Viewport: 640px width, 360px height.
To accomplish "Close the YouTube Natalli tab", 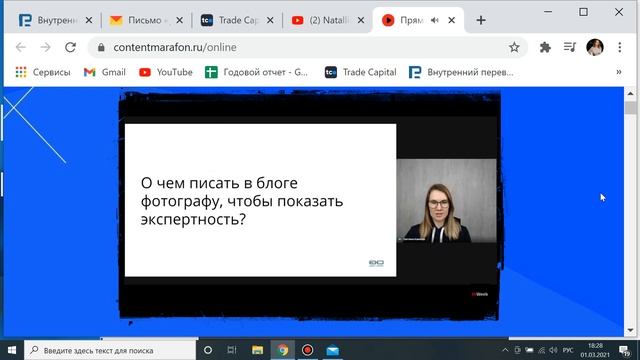I will (x=361, y=20).
